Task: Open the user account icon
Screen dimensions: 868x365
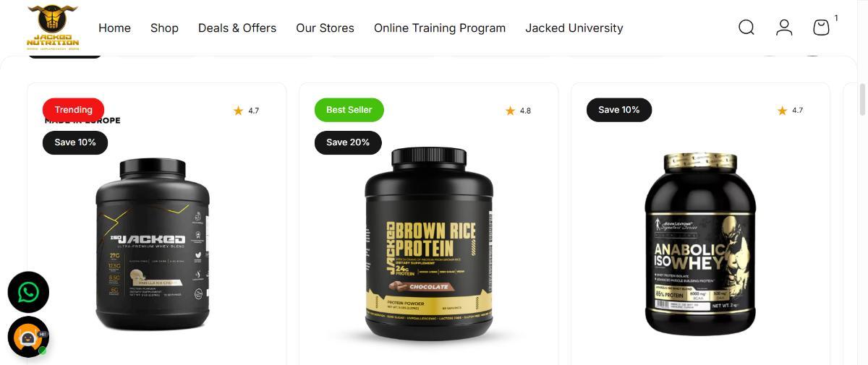Action: (x=784, y=27)
